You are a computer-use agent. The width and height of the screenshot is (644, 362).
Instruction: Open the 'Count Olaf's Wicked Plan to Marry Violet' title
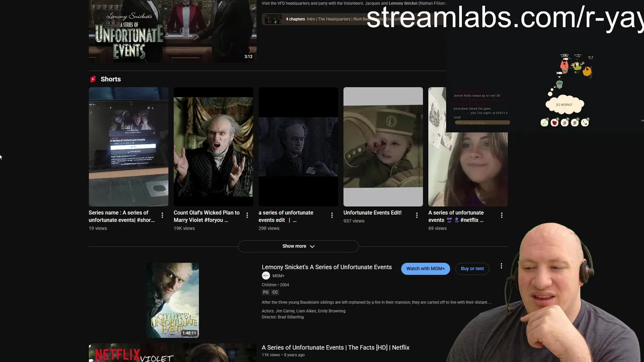tap(207, 216)
